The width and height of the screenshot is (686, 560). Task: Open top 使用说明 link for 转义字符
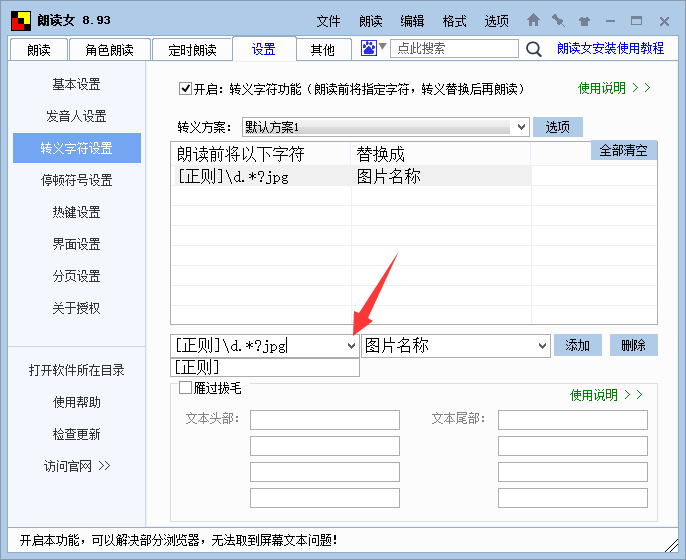click(614, 88)
